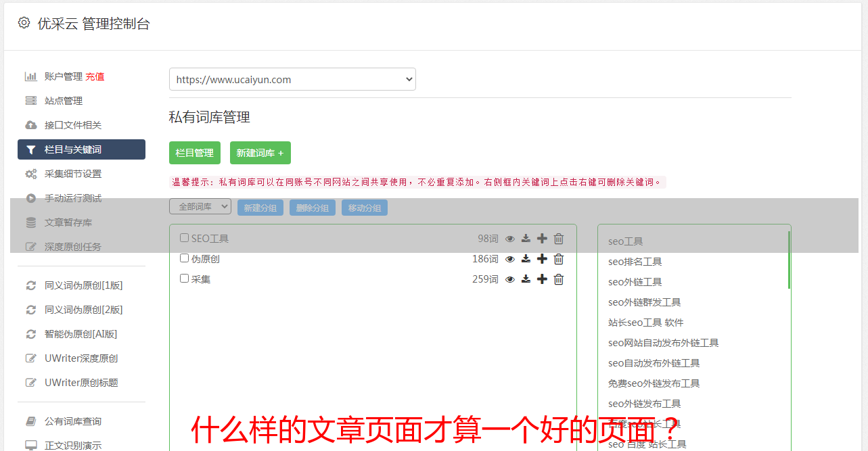Select keyword 免费seo外链发布工具
This screenshot has height=451, width=868.
tap(654, 383)
